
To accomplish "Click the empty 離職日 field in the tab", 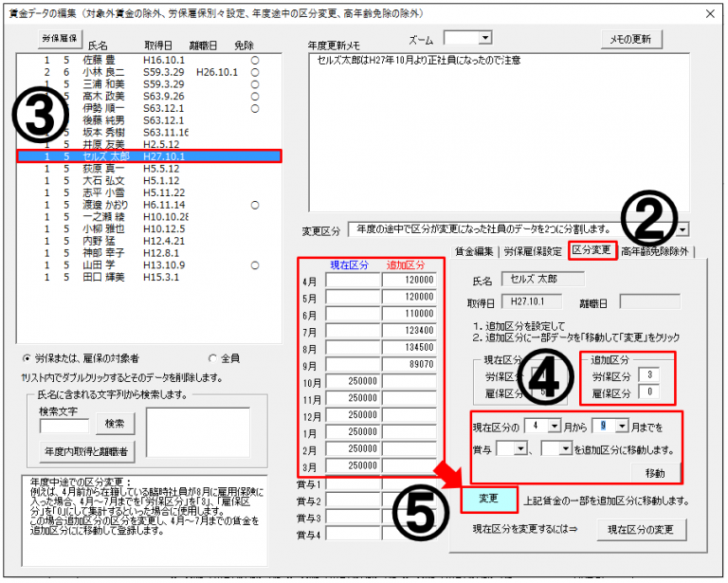I will coord(650,301).
